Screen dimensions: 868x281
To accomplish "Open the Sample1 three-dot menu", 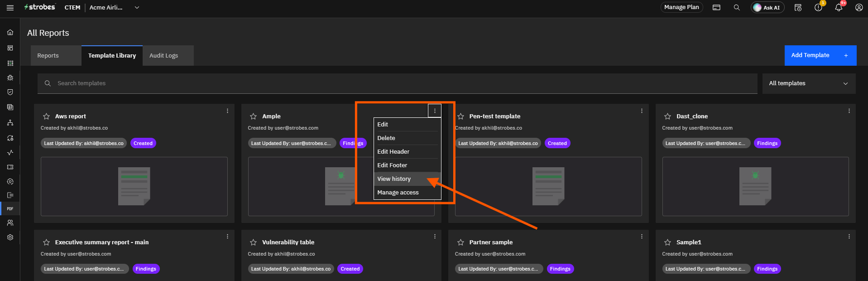I will pos(849,237).
